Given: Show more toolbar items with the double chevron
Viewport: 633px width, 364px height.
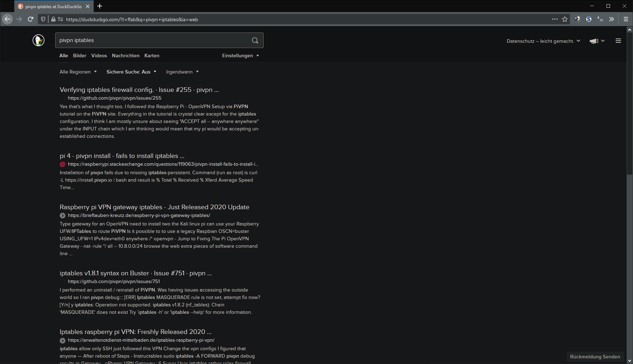Looking at the screenshot, I should click(x=611, y=19).
